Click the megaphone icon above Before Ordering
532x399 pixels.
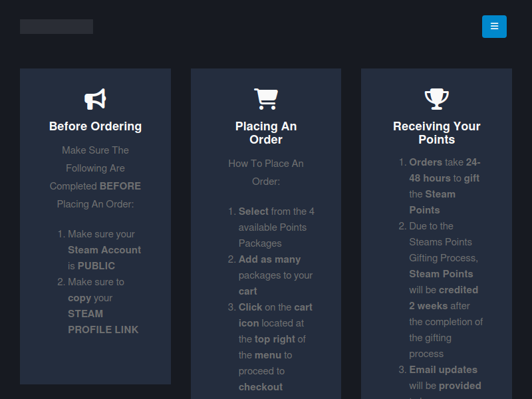[95, 99]
